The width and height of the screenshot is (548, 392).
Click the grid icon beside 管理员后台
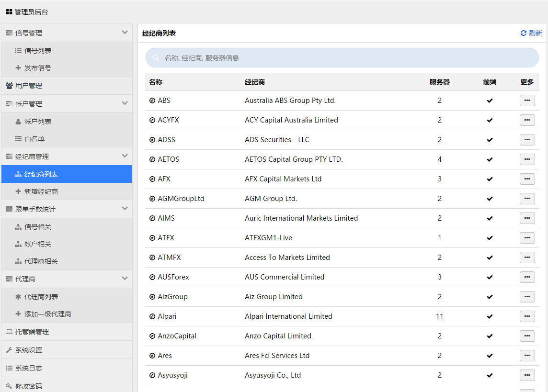[x=9, y=12]
